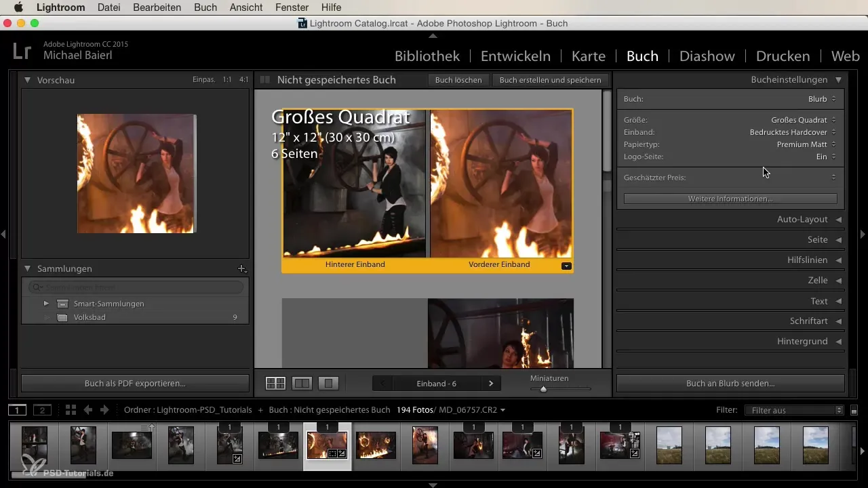Hide left panel group arrow
This screenshot has width=868, height=488.
3,234
